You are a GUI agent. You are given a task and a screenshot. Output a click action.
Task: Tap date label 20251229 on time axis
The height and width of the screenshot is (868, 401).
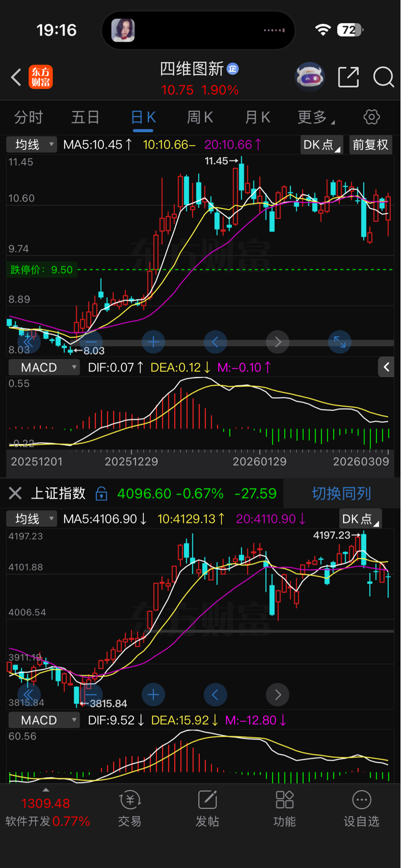coord(131,461)
